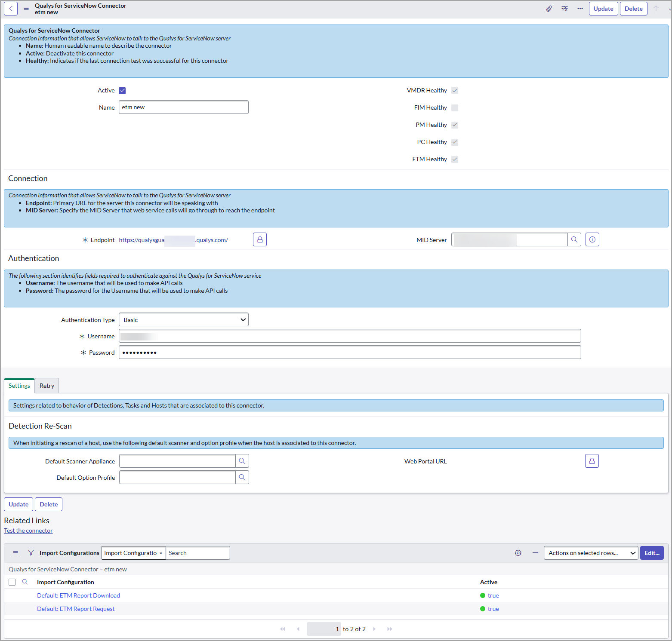
Task: Preview MID Server record via info icon
Action: [592, 239]
